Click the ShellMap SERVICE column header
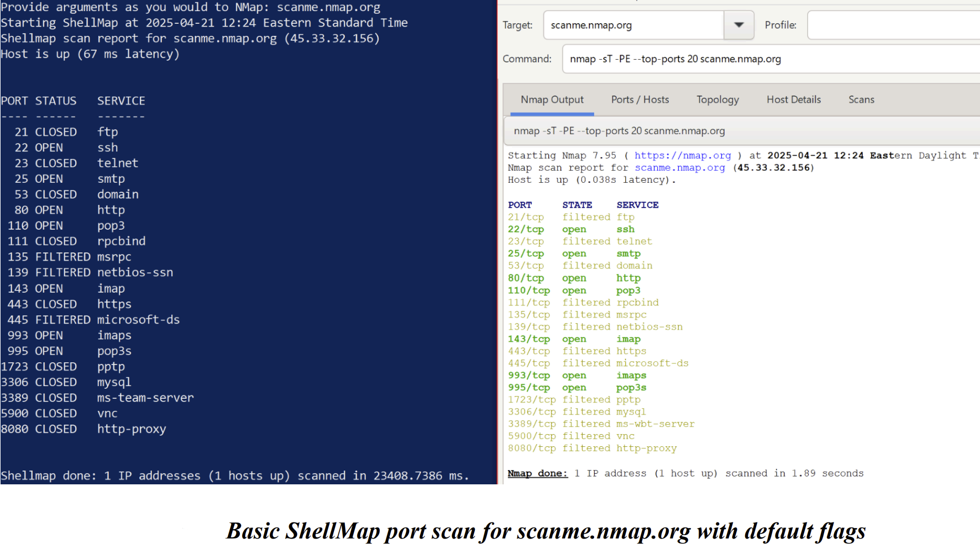Viewport: 980px width, 560px height. [121, 101]
